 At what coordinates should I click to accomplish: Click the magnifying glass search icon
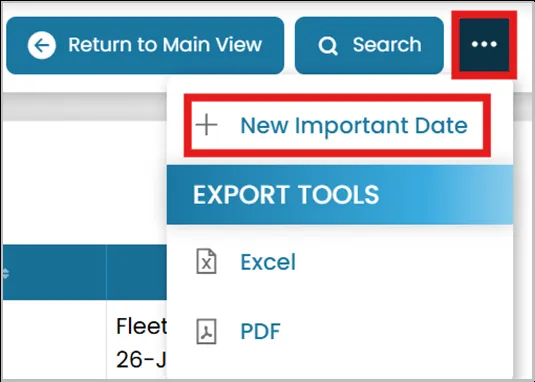tap(328, 46)
